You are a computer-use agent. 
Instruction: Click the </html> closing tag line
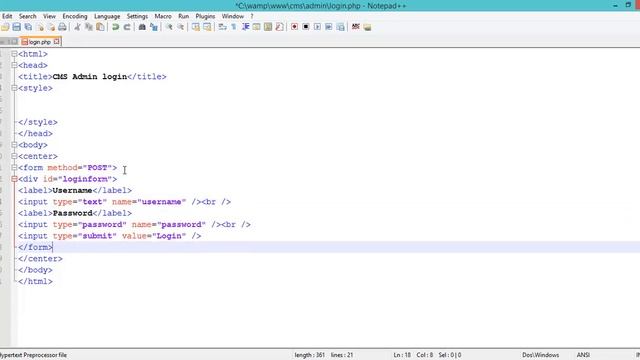(35, 282)
